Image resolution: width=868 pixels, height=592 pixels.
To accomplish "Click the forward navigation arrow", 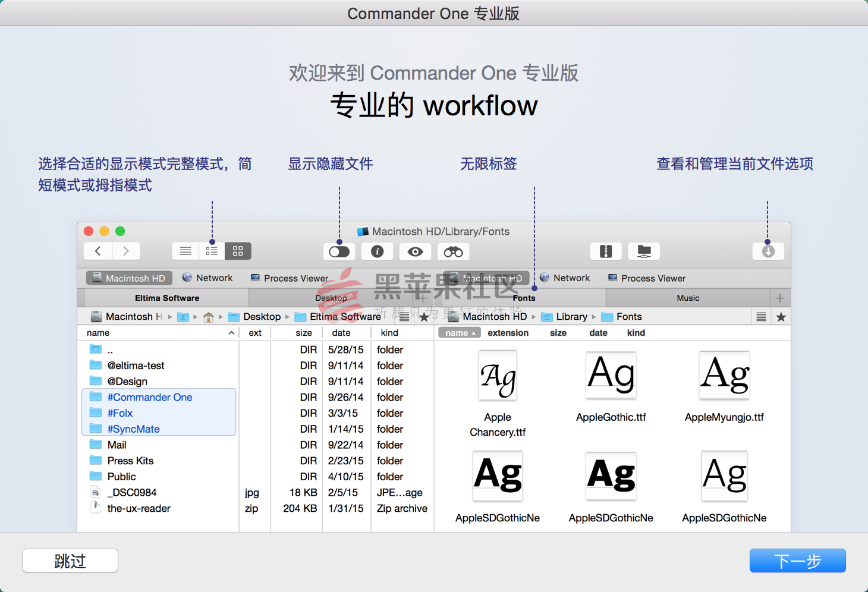I will [x=126, y=251].
